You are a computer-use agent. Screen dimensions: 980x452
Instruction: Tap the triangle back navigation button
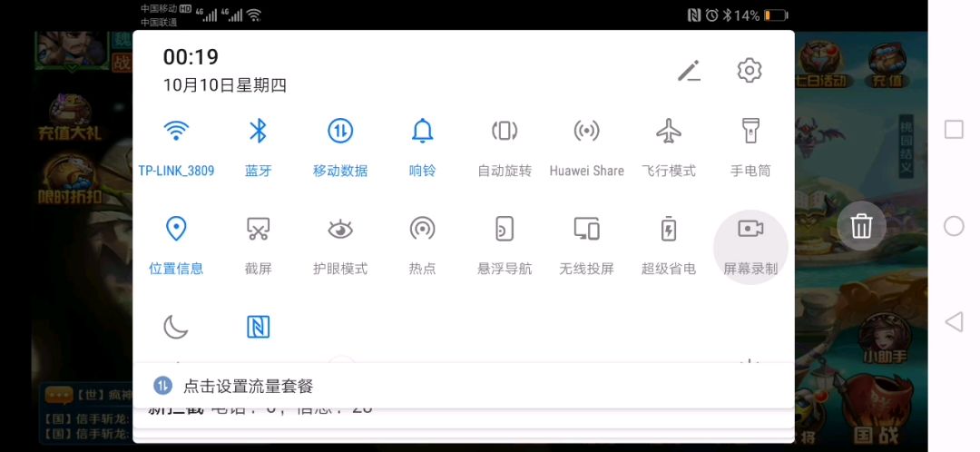954,322
